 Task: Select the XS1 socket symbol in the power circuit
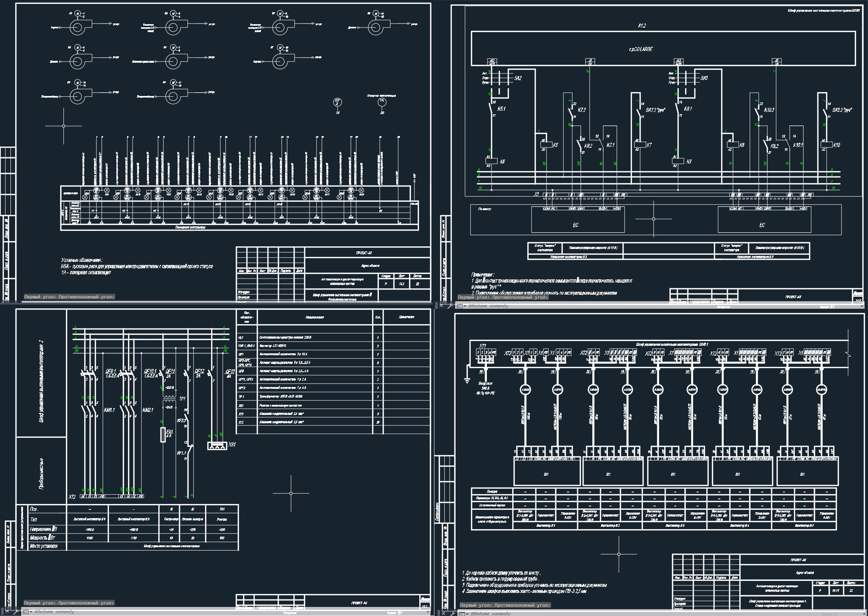click(217, 446)
